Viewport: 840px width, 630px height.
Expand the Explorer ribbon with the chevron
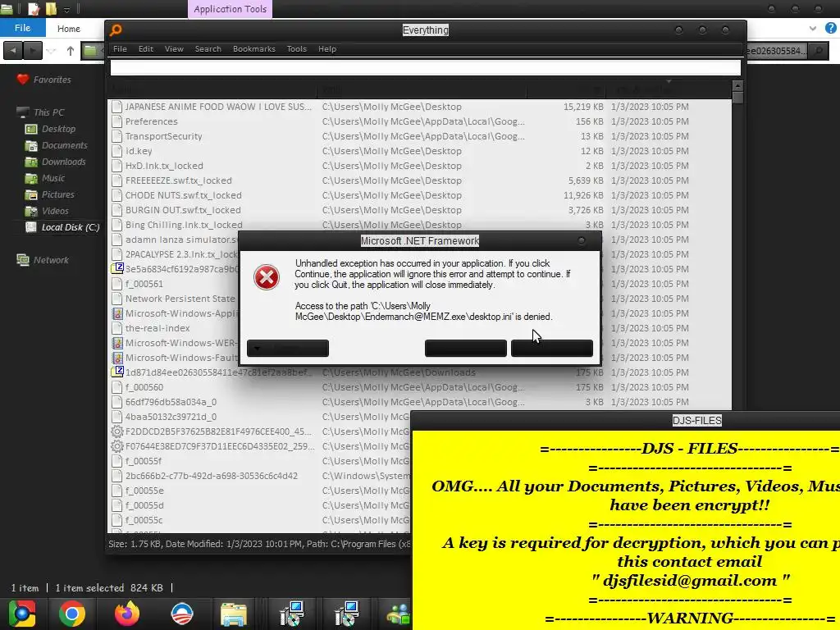[813, 29]
